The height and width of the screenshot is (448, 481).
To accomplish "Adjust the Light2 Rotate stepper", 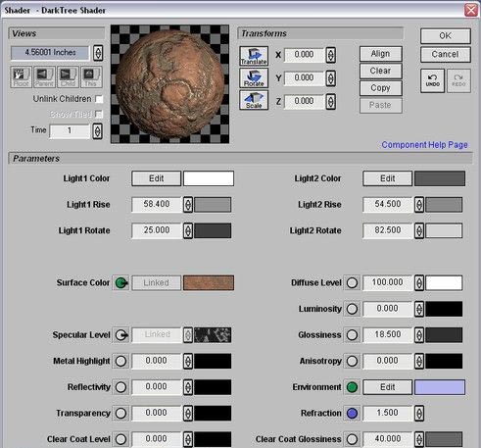I will click(x=419, y=230).
